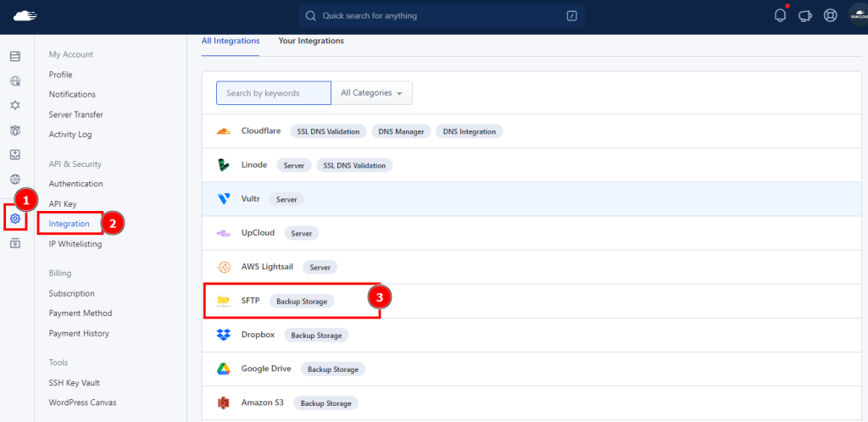Click the servers list sidebar icon
Image resolution: width=868 pixels, height=422 pixels.
click(x=15, y=56)
